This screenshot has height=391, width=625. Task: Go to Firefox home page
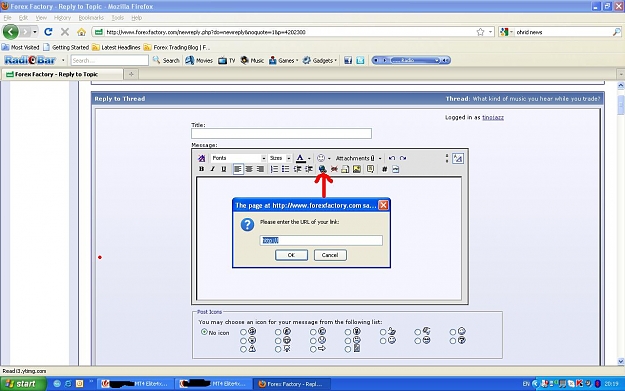point(81,32)
